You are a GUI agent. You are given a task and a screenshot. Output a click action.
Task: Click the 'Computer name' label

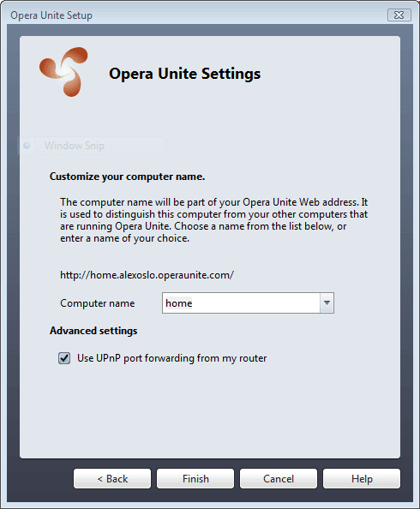coord(98,303)
